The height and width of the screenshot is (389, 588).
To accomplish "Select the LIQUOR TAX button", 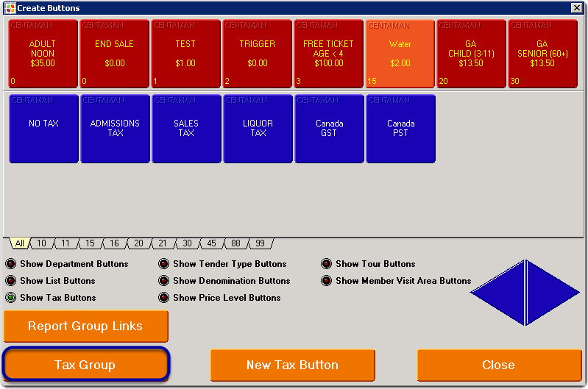I will pyautogui.click(x=258, y=129).
